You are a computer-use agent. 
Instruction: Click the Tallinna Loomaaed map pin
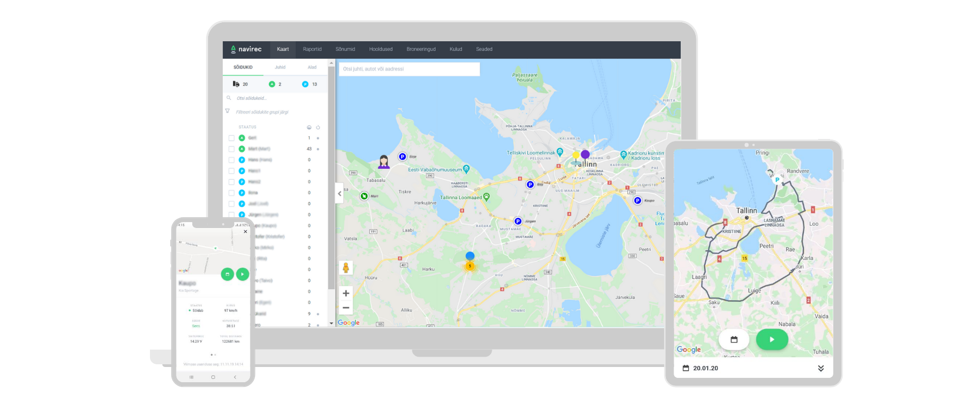pos(487,197)
